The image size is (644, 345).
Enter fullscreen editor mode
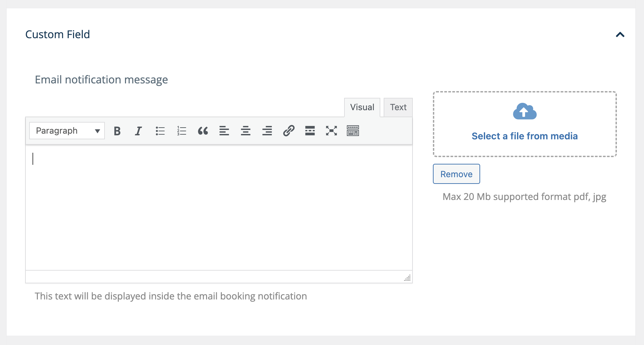(x=331, y=131)
